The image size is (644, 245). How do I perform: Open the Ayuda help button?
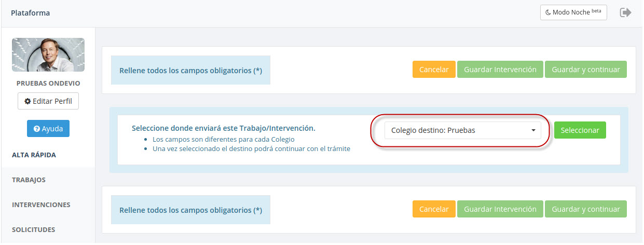(48, 129)
